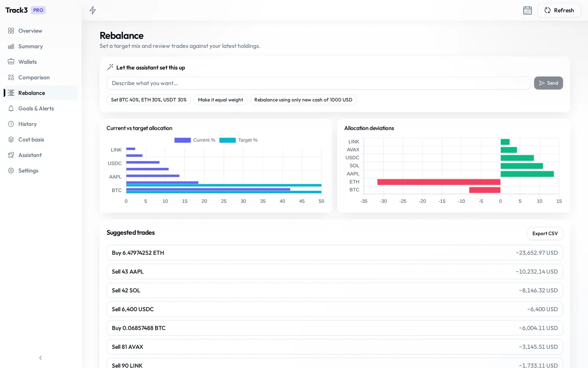Refresh the portfolio data

[559, 10]
